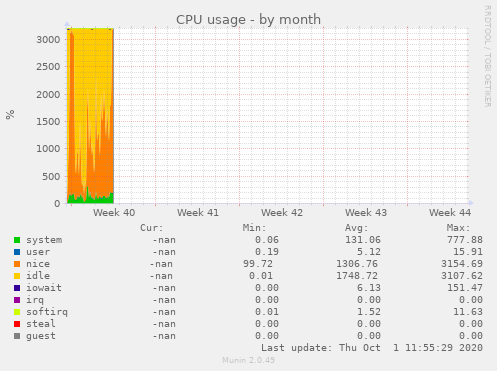The height and width of the screenshot is (371, 497).
Task: Click the purple irq legend swatch
Action: pos(17,300)
